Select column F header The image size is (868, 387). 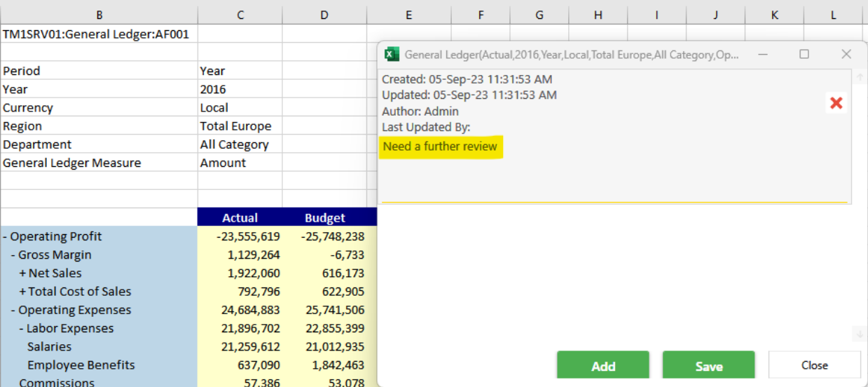tap(481, 14)
